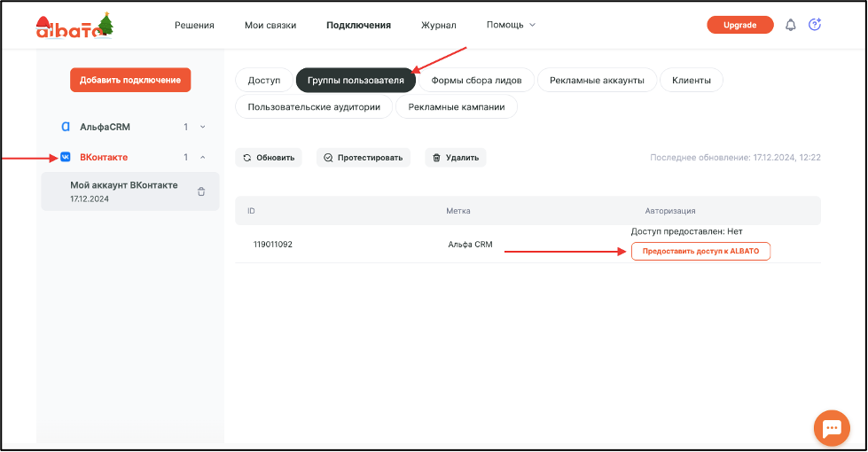Open the Помощь dropdown menu

pyautogui.click(x=511, y=25)
